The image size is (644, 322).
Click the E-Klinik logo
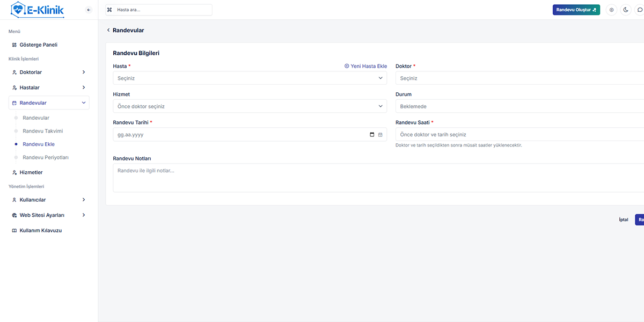pyautogui.click(x=37, y=10)
